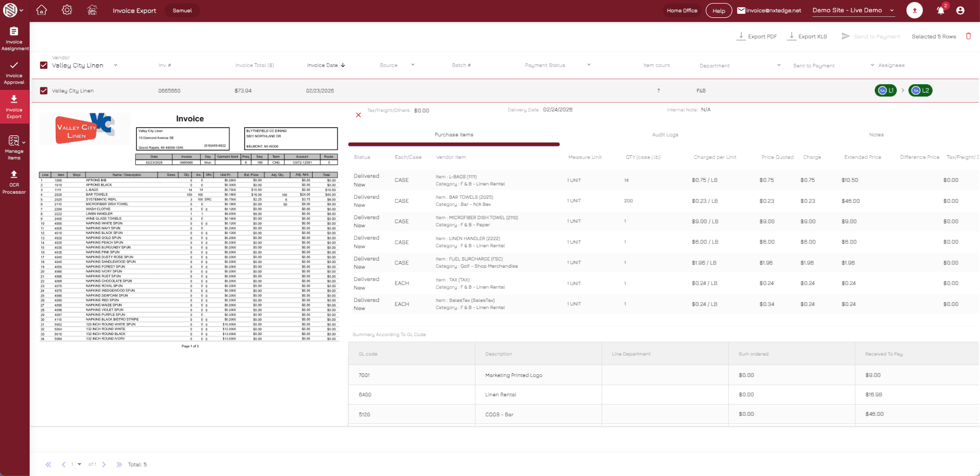Toggle the select-all Vendor header checkbox
980x476 pixels.
(x=44, y=65)
